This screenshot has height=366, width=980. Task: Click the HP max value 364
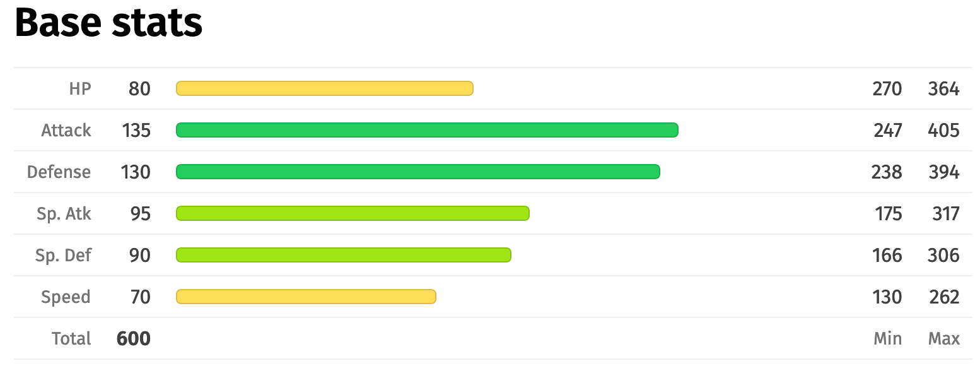[x=944, y=89]
